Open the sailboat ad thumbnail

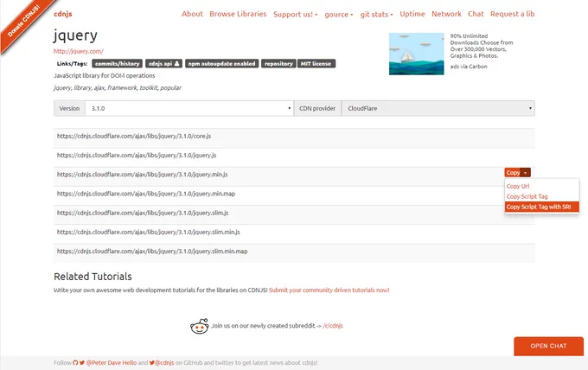pos(416,54)
